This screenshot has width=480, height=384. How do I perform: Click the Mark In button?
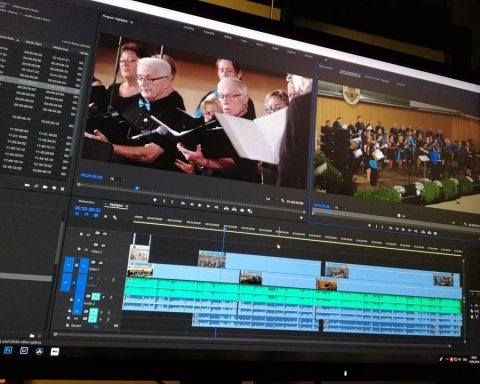[x=164, y=201]
